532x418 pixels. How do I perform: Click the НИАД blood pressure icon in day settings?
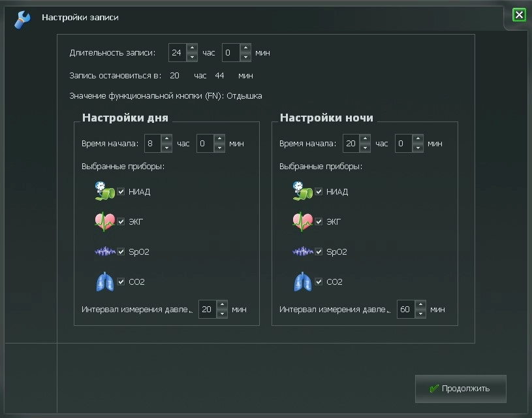pyautogui.click(x=104, y=191)
